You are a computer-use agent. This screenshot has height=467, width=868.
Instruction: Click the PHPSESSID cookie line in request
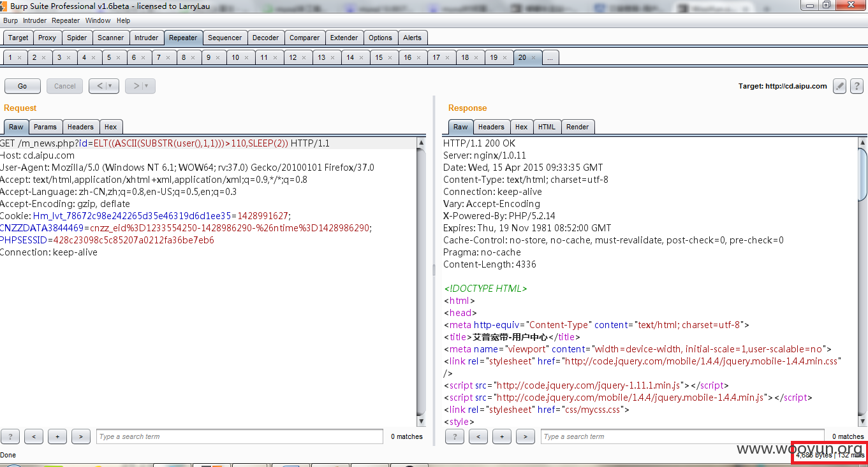point(107,240)
